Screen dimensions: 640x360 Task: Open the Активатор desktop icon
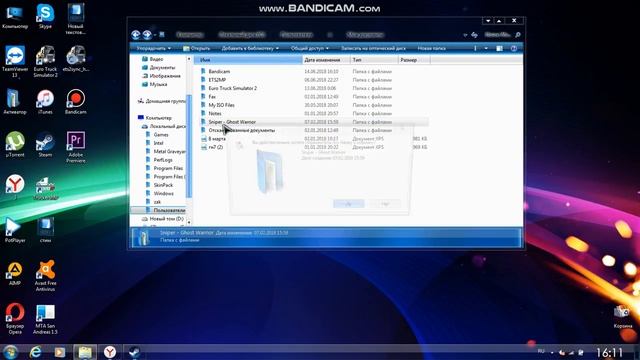pyautogui.click(x=15, y=102)
